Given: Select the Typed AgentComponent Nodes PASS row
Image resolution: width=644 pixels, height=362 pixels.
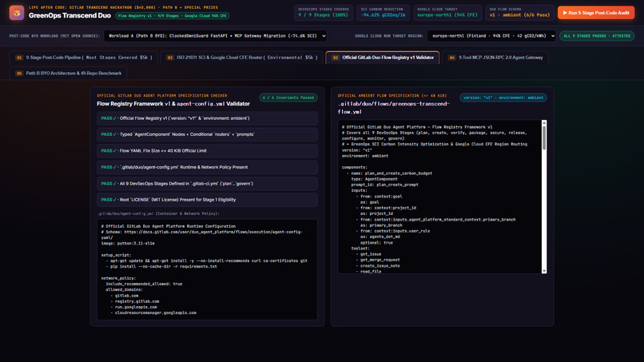Looking at the screenshot, I should pyautogui.click(x=207, y=134).
